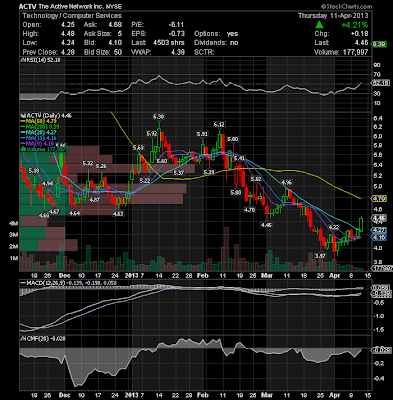Click the last green candlestick on April 11

(361, 224)
